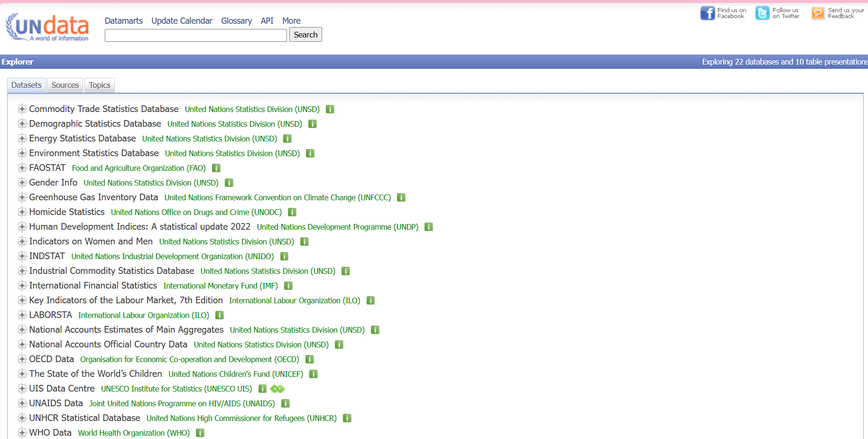The width and height of the screenshot is (868, 439).
Task: Expand Environment Statistics Database tree node
Action: point(22,153)
